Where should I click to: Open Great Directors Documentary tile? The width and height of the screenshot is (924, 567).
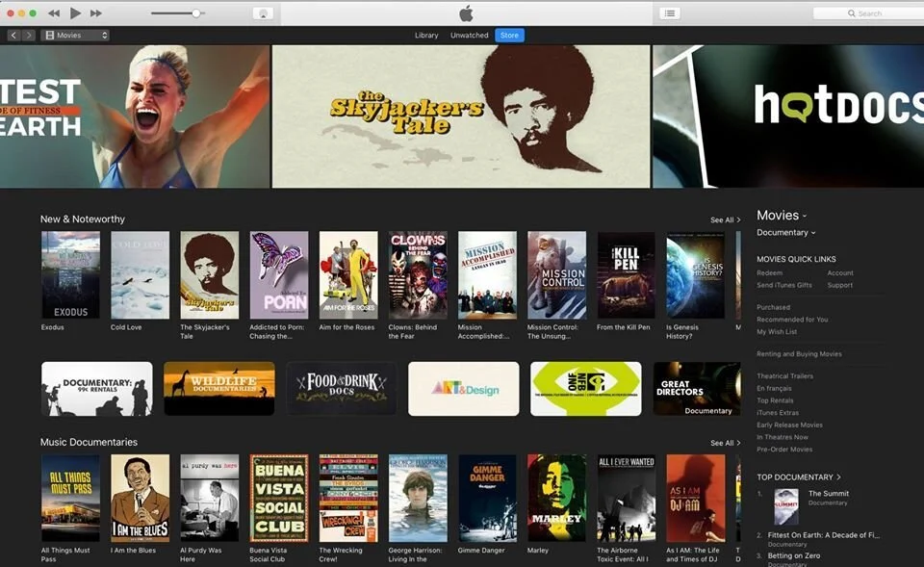click(x=697, y=389)
